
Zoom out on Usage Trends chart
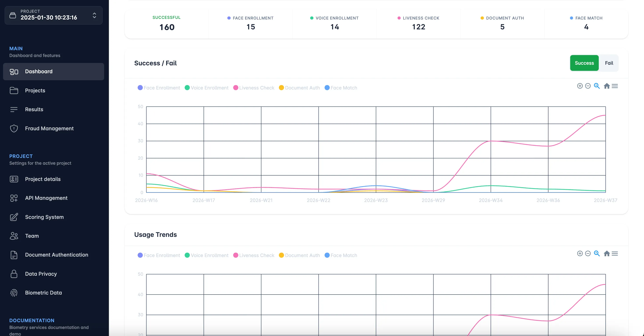click(588, 254)
